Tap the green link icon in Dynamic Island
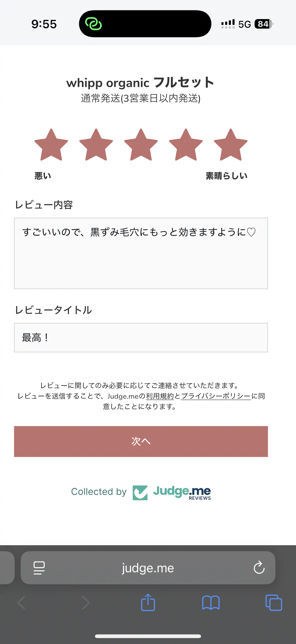Image resolution: width=296 pixels, height=644 pixels. coord(93,24)
